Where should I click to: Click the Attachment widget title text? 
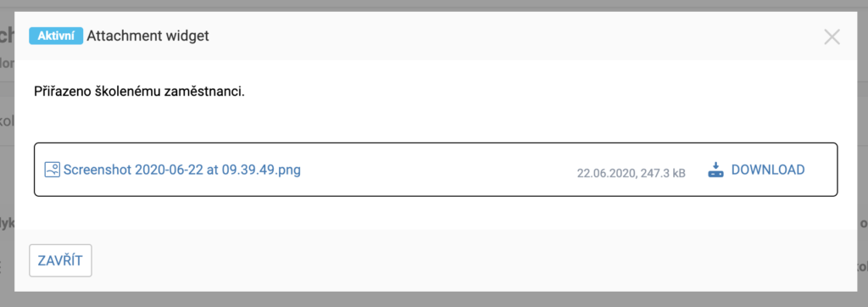[x=147, y=36]
